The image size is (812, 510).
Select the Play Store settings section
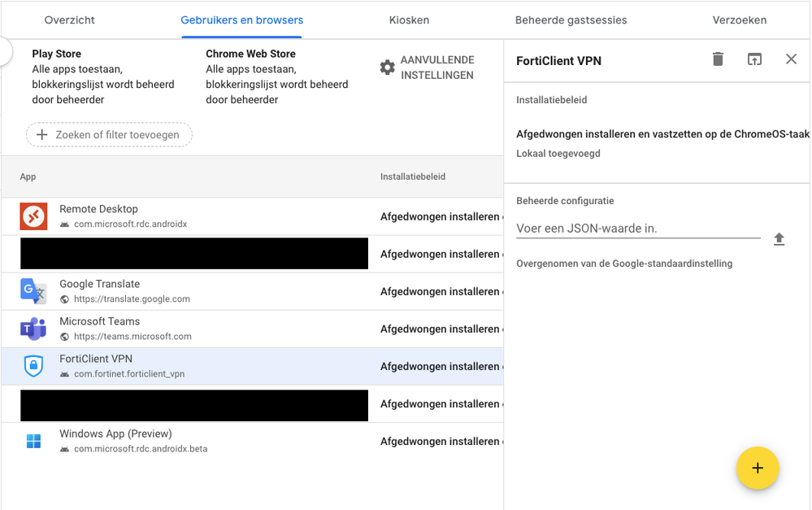103,76
